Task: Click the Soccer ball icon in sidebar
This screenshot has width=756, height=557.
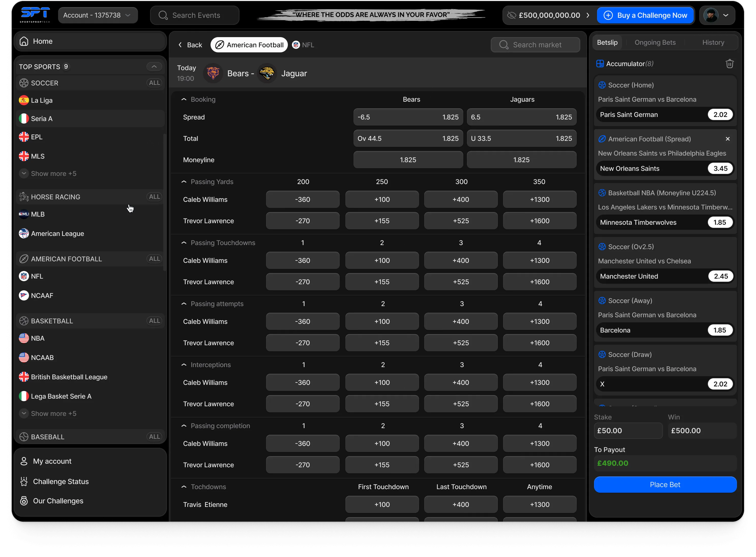Action: [x=24, y=83]
